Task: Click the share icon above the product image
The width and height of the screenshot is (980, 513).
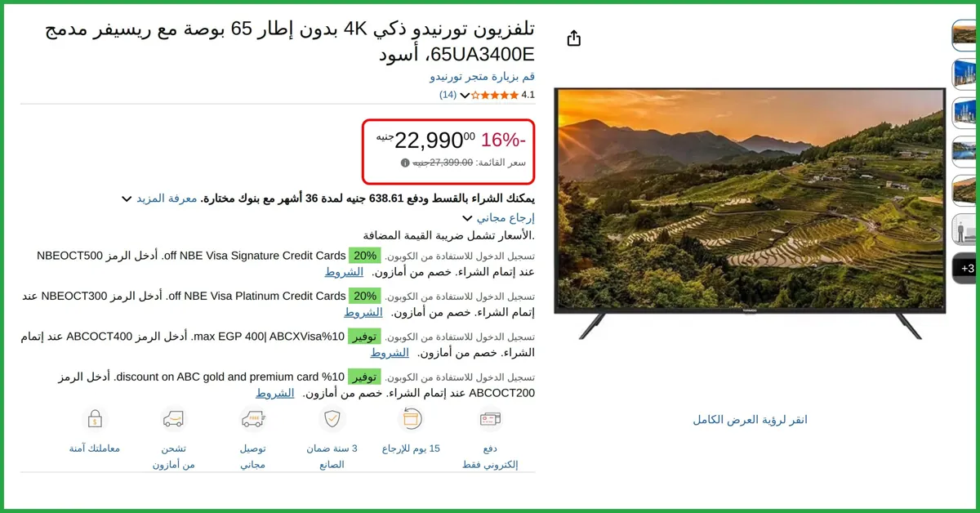Action: 573,38
